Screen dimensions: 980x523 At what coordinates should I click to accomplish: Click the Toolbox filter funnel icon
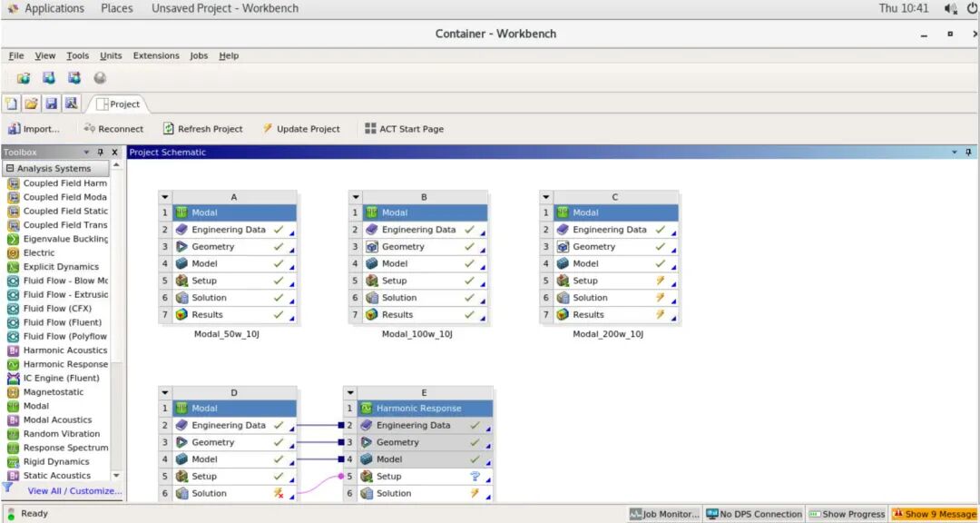click(x=7, y=488)
